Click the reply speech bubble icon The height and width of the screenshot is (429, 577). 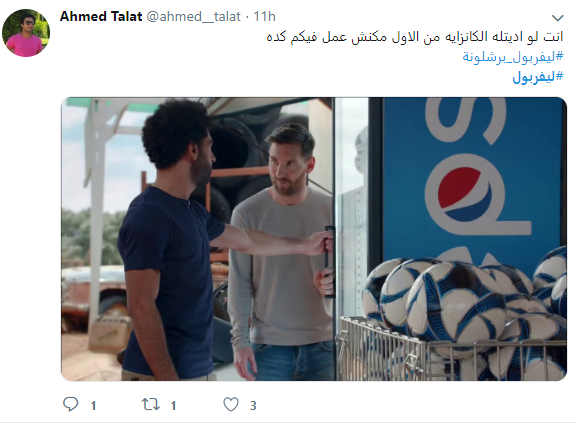tap(70, 404)
